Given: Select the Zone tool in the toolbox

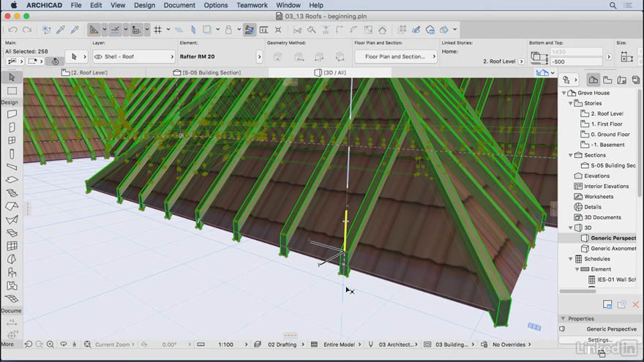Looking at the screenshot, I should click(x=12, y=286).
